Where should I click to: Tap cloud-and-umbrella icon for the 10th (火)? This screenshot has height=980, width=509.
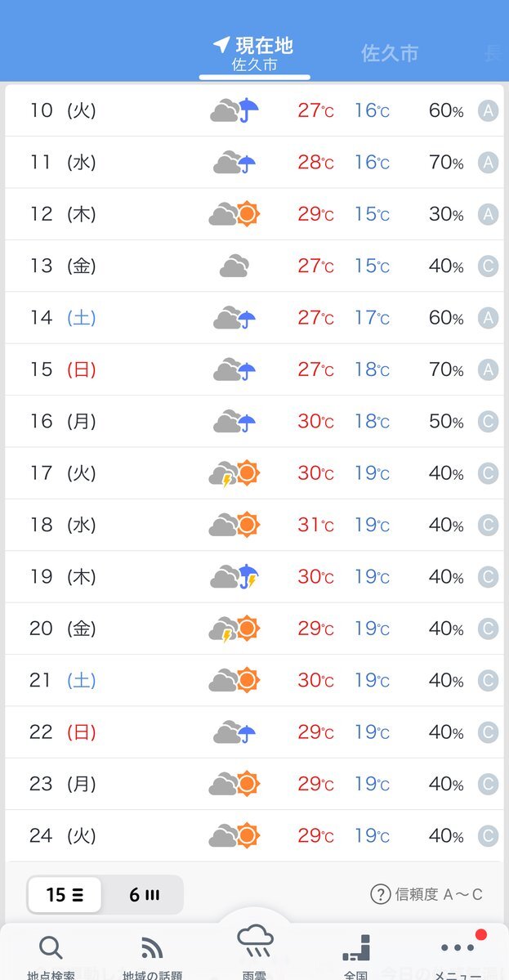point(234,110)
